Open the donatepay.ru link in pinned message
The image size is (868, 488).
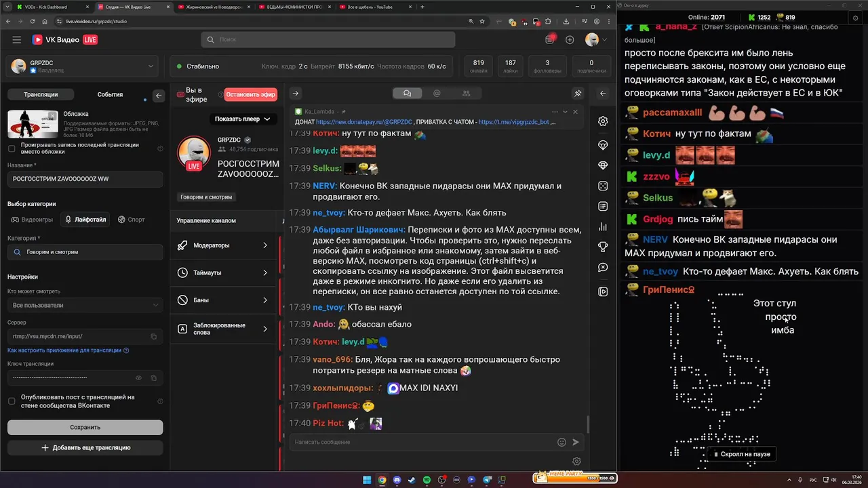pos(363,122)
